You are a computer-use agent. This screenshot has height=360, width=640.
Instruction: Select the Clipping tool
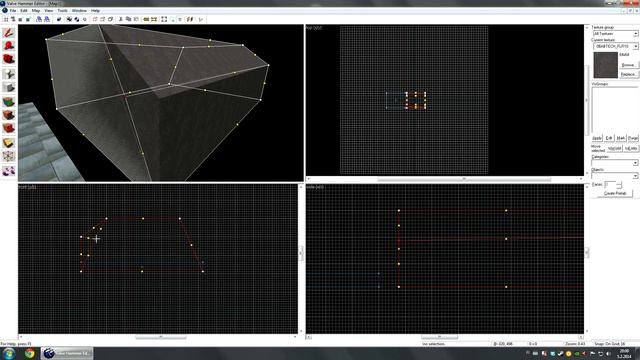[x=9, y=143]
